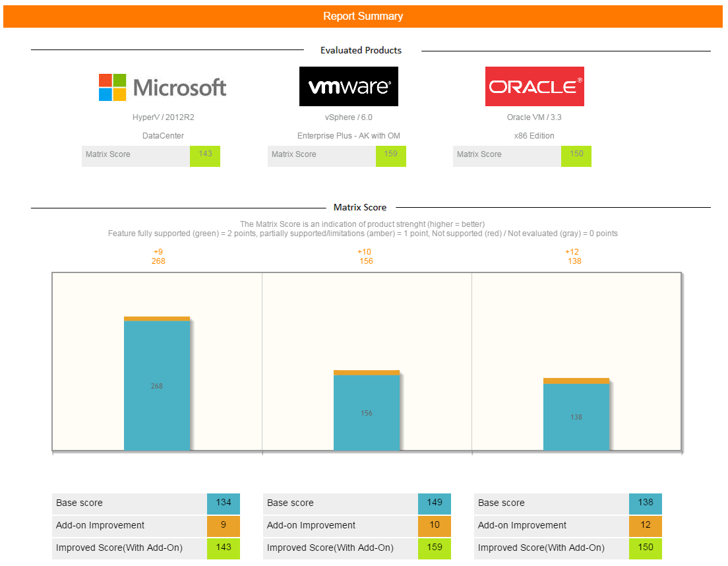Viewport: 728px width, 566px height.
Task: Click the orange +10 label above the chart
Action: click(365, 252)
